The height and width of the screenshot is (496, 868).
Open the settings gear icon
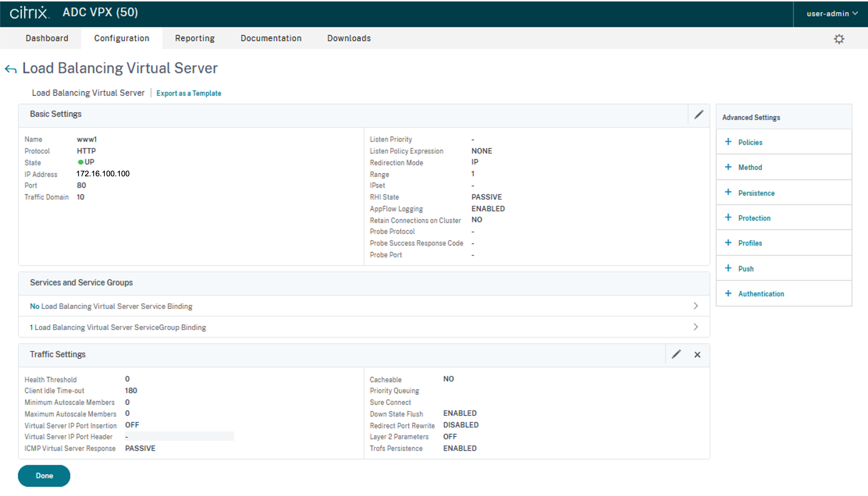pyautogui.click(x=839, y=39)
